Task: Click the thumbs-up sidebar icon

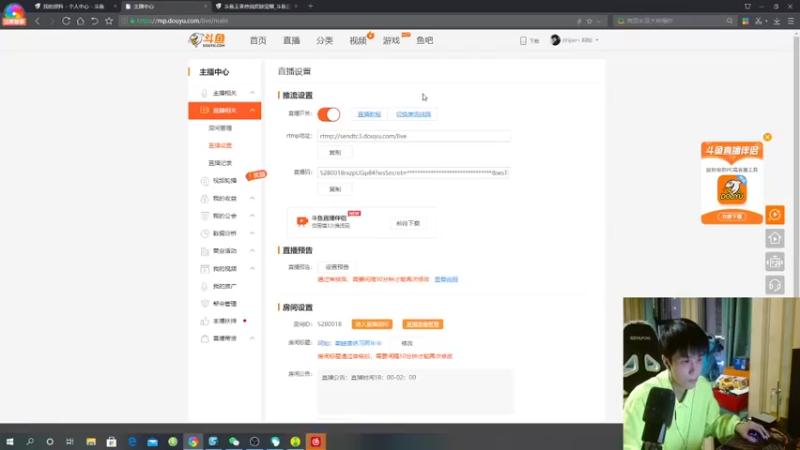Action: 205,321
